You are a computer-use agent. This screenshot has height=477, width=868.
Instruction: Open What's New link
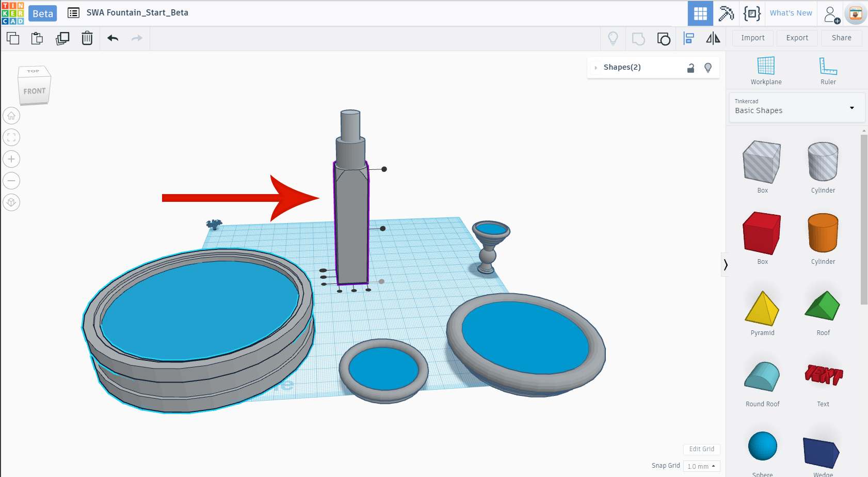tap(791, 13)
